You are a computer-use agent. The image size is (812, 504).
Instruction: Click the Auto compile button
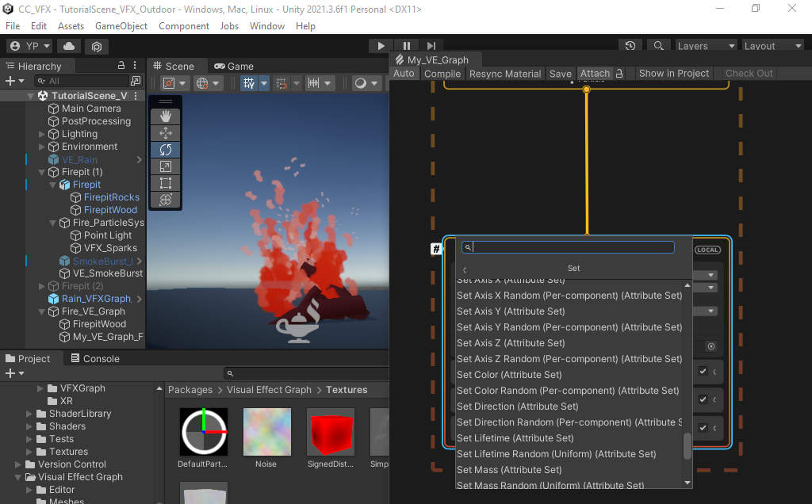pyautogui.click(x=404, y=74)
